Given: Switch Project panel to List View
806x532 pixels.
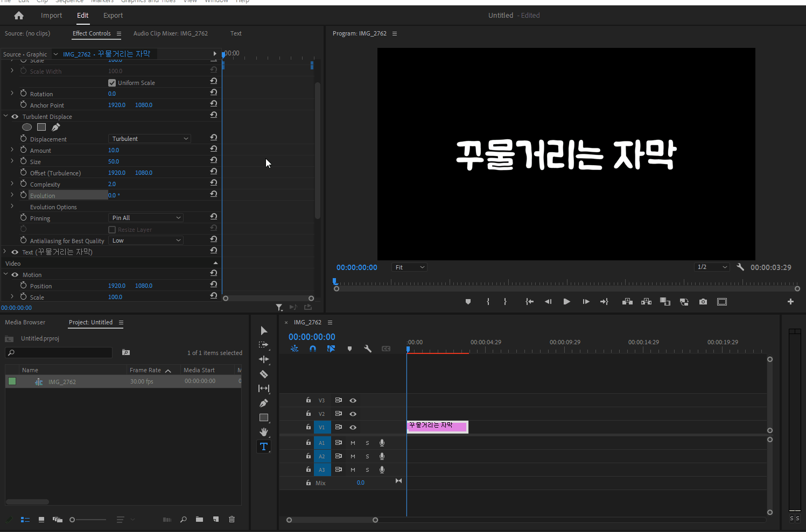Looking at the screenshot, I should click(25, 520).
